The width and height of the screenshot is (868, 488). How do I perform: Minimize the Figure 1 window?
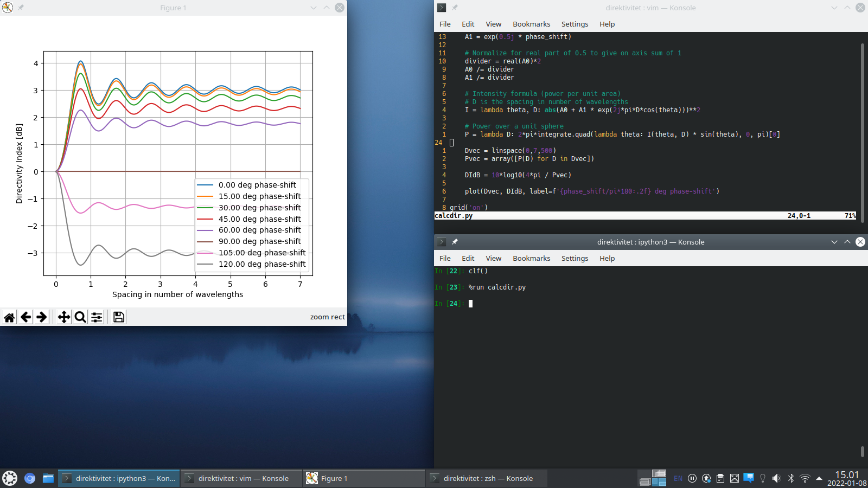click(314, 8)
